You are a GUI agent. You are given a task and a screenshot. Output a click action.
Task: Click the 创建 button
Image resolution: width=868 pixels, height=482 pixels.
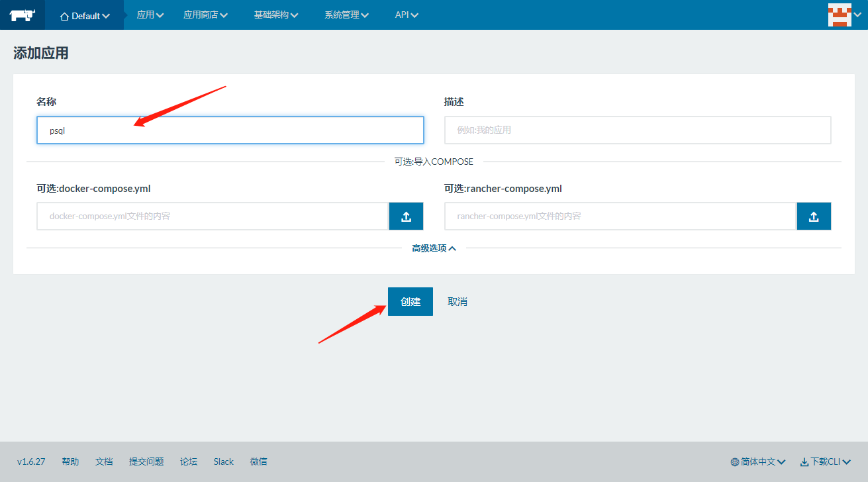pyautogui.click(x=410, y=301)
